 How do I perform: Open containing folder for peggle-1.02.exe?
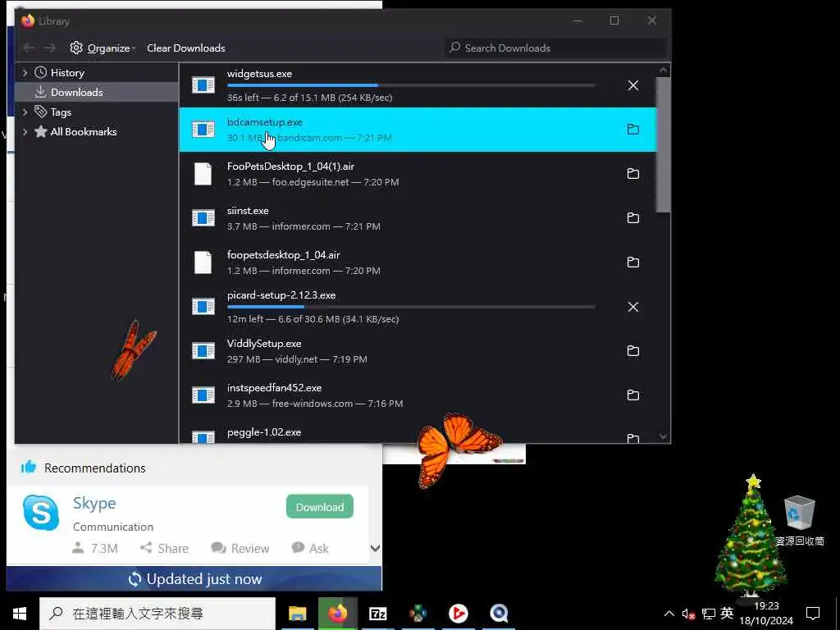click(x=632, y=438)
